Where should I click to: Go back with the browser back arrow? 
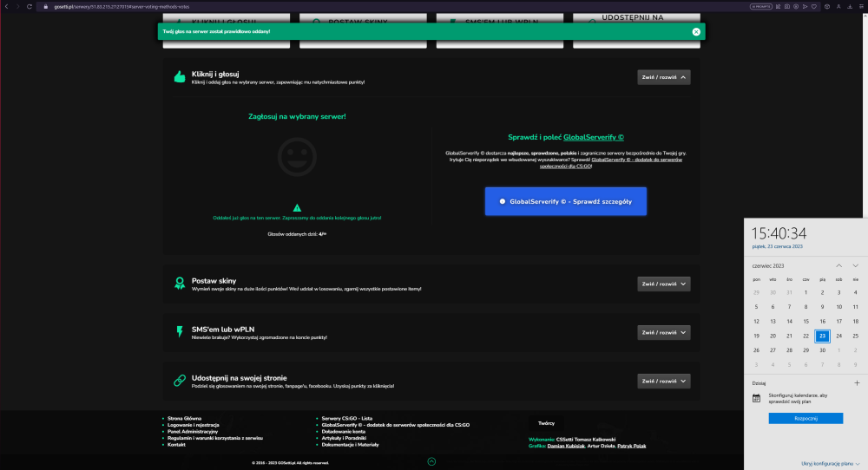[x=7, y=7]
